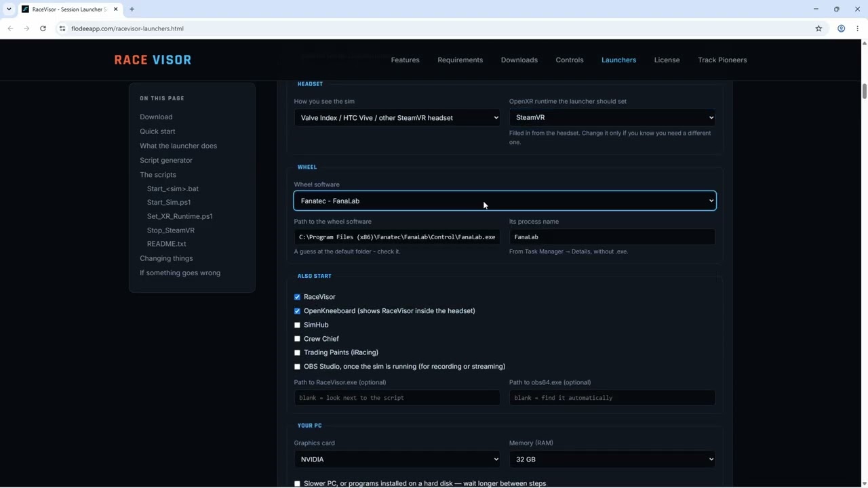Screen dimensions: 868x488
Task: Tick the Trading Paints (iRacing) checkbox
Action: click(297, 352)
